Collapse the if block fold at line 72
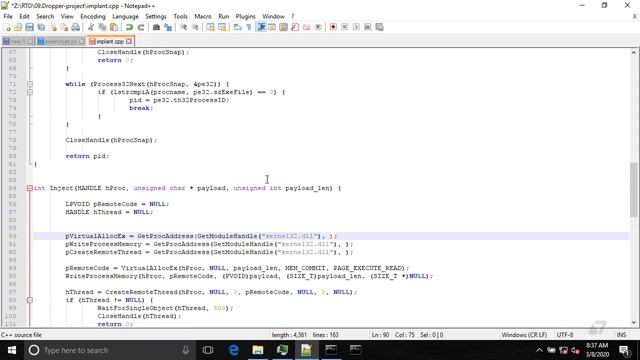The width and height of the screenshot is (640, 360). click(x=30, y=92)
